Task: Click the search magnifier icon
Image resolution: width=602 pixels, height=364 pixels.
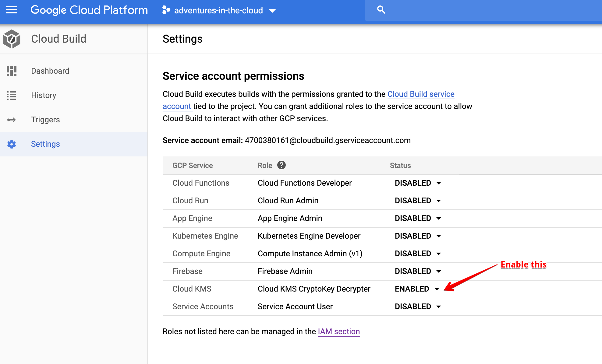Action: [381, 10]
